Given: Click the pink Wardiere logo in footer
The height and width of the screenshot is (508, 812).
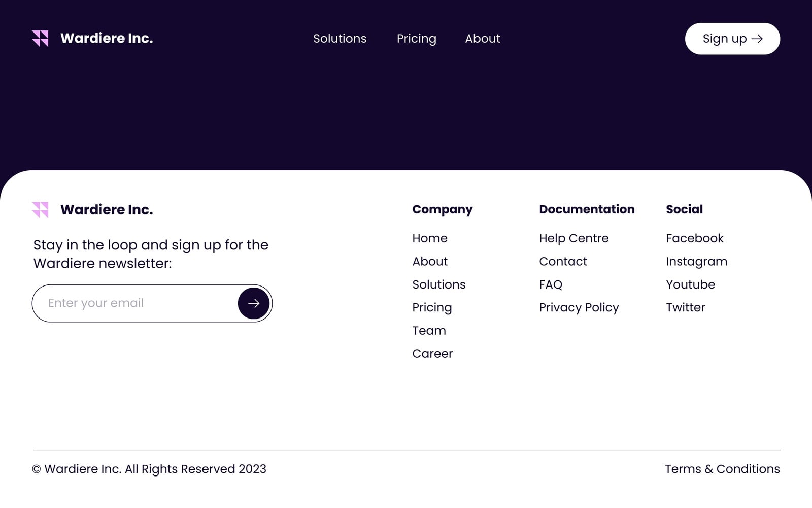Looking at the screenshot, I should (x=40, y=210).
